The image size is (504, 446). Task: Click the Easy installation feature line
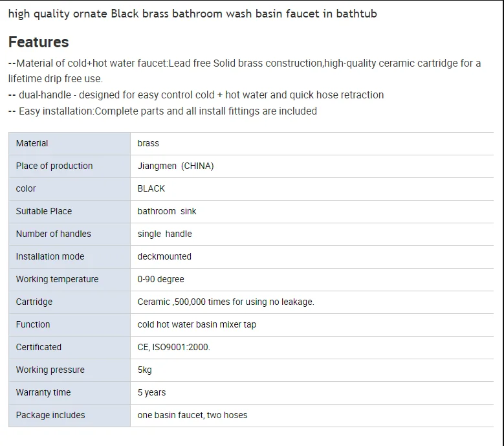click(x=162, y=111)
